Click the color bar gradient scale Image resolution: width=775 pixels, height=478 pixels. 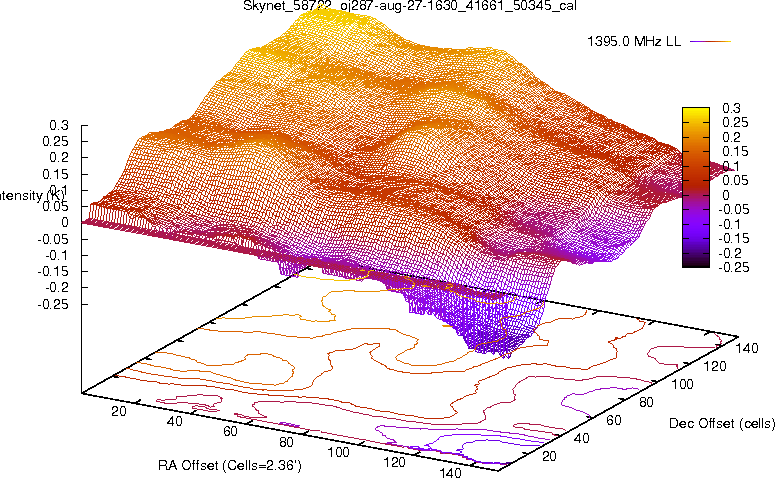pos(695,187)
